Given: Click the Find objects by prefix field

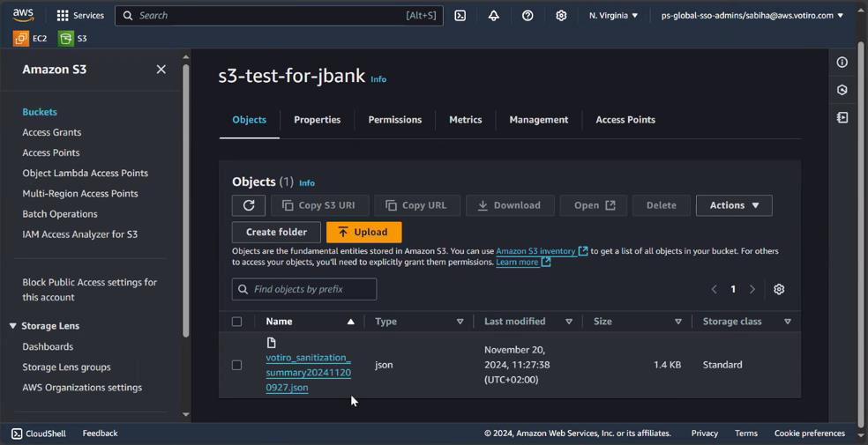Looking at the screenshot, I should tap(304, 289).
